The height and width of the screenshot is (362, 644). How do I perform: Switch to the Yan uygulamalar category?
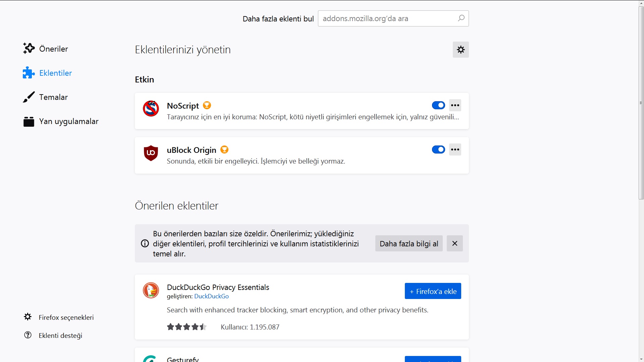(x=69, y=121)
